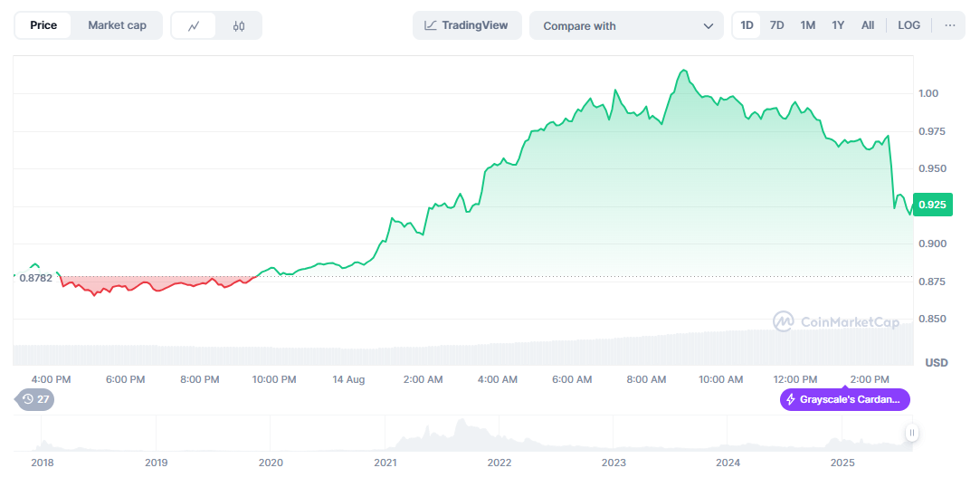Screen dimensions: 980x487
Task: Select the 1M time range
Action: click(807, 25)
